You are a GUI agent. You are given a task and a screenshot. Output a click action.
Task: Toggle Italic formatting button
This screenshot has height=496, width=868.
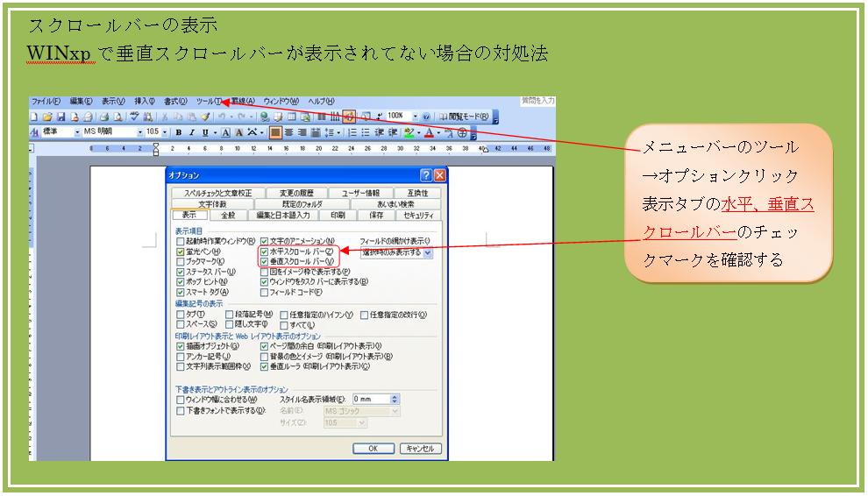(x=191, y=132)
